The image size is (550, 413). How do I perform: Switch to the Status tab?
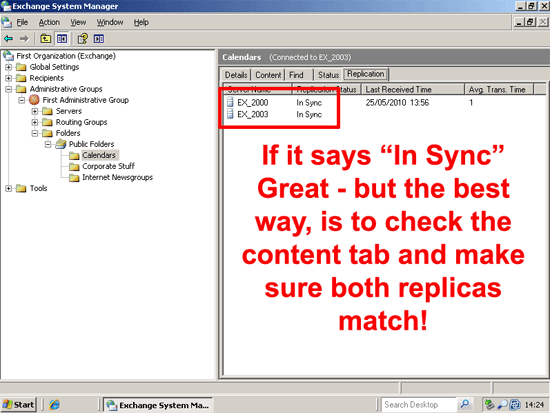point(328,75)
